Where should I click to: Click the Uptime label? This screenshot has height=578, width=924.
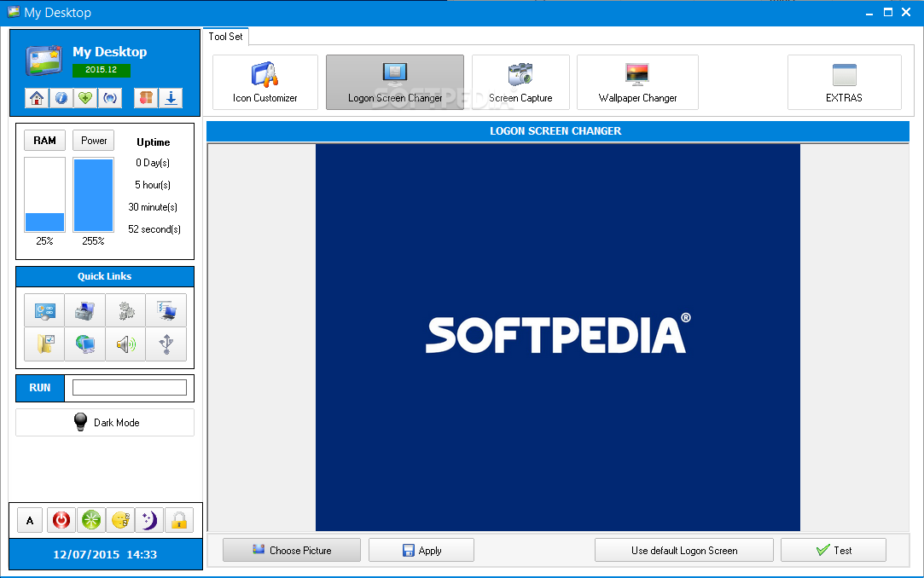pyautogui.click(x=154, y=142)
